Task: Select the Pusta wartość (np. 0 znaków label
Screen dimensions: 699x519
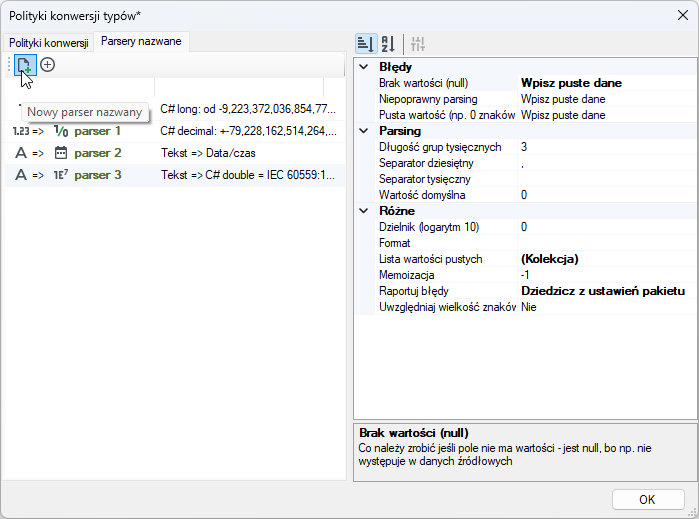Action: [x=447, y=115]
